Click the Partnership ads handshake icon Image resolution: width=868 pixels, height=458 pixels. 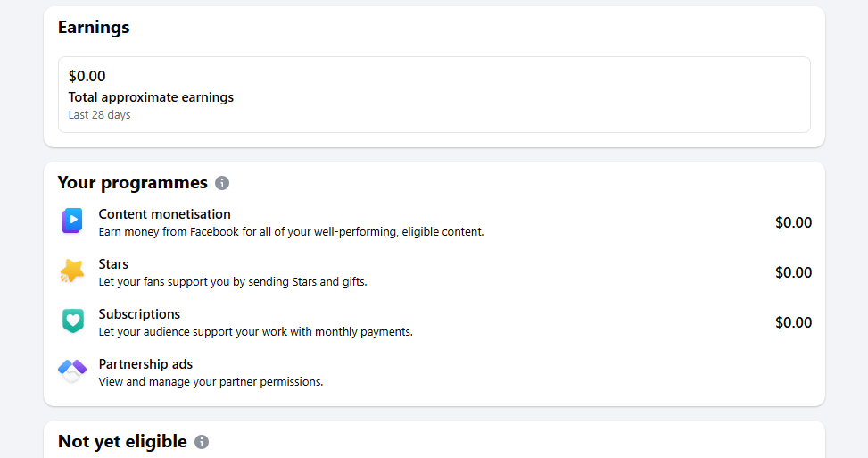[72, 371]
